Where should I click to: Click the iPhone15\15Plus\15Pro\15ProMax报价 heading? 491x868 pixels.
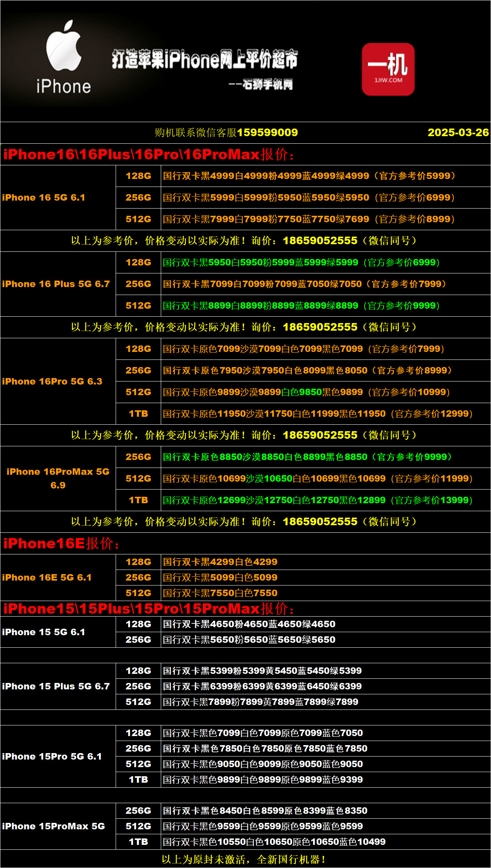pyautogui.click(x=149, y=609)
